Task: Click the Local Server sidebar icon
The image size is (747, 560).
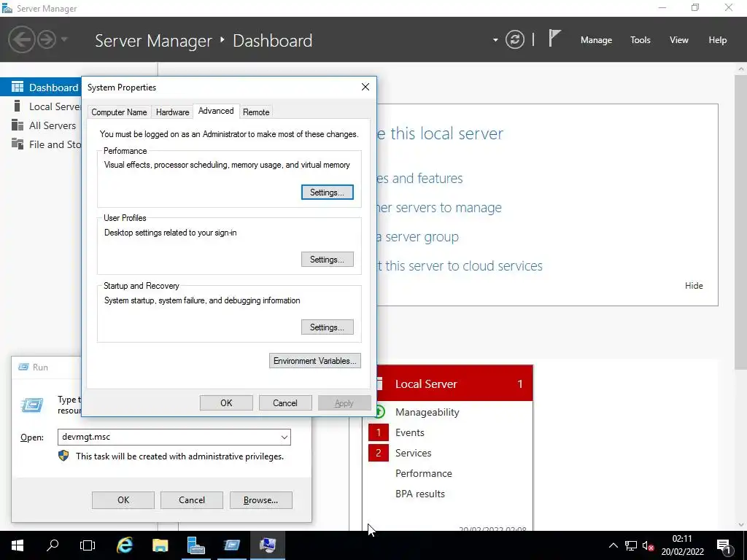Action: [18, 106]
